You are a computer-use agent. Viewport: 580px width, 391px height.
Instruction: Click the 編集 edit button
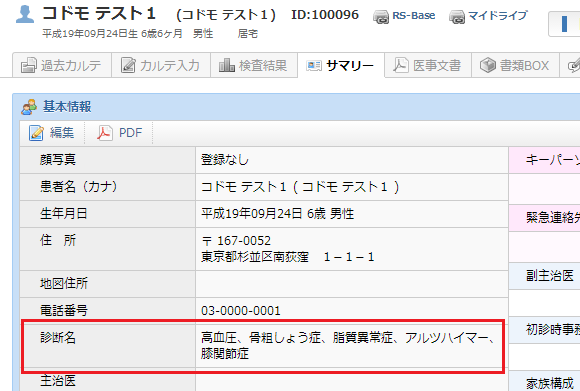tap(52, 133)
